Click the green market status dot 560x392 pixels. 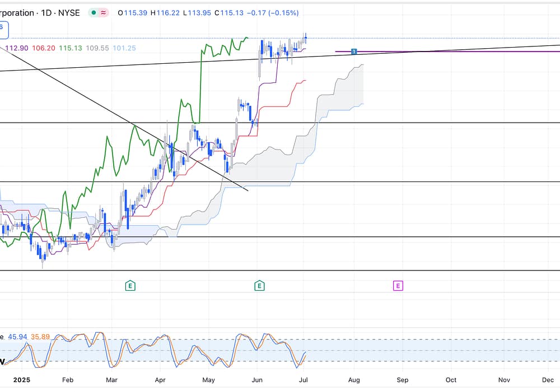point(93,12)
